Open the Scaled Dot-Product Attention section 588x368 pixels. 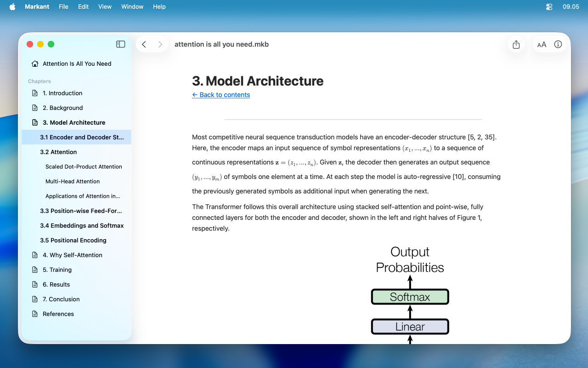point(84,167)
